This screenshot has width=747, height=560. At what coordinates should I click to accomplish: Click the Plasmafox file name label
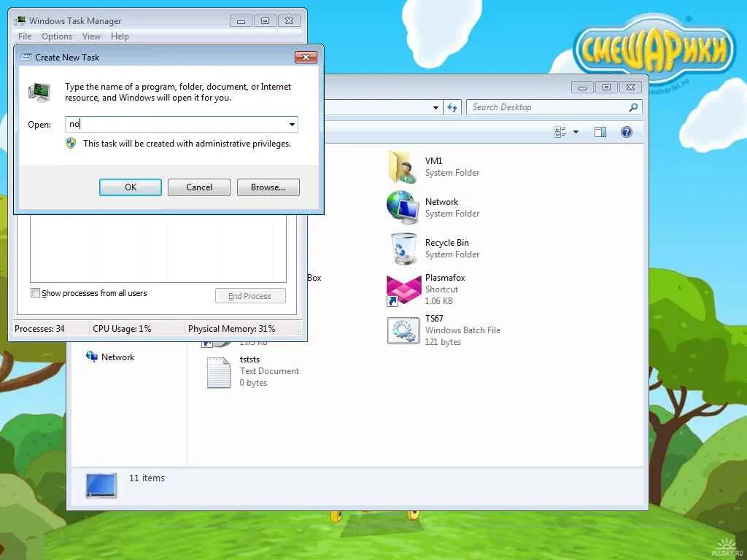coord(445,278)
